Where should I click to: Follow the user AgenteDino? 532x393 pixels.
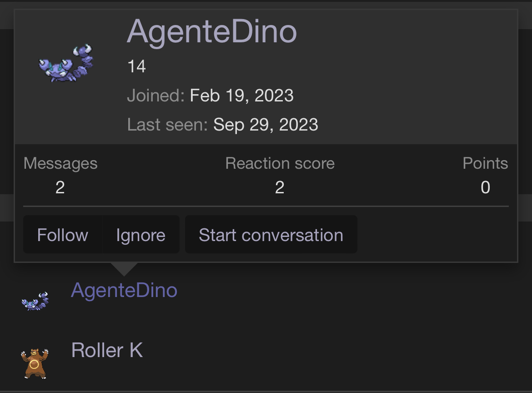(63, 235)
